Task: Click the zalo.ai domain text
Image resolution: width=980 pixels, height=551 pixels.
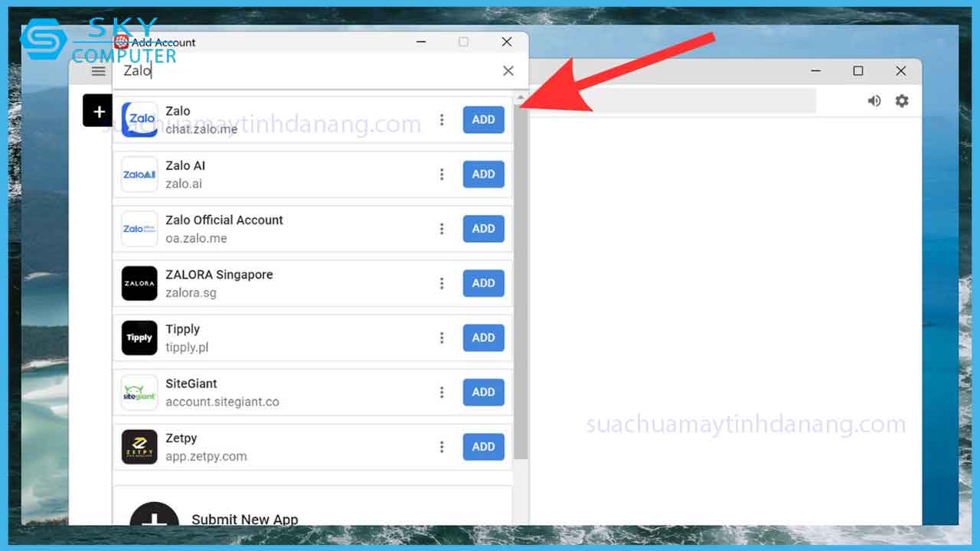Action: 184,184
